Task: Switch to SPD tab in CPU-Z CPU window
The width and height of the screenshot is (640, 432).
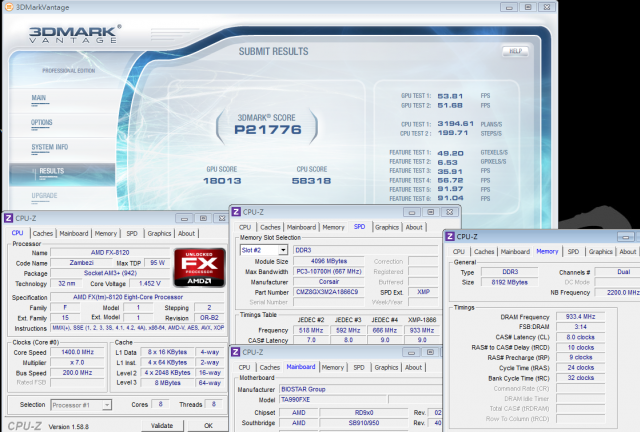Action: tap(132, 233)
